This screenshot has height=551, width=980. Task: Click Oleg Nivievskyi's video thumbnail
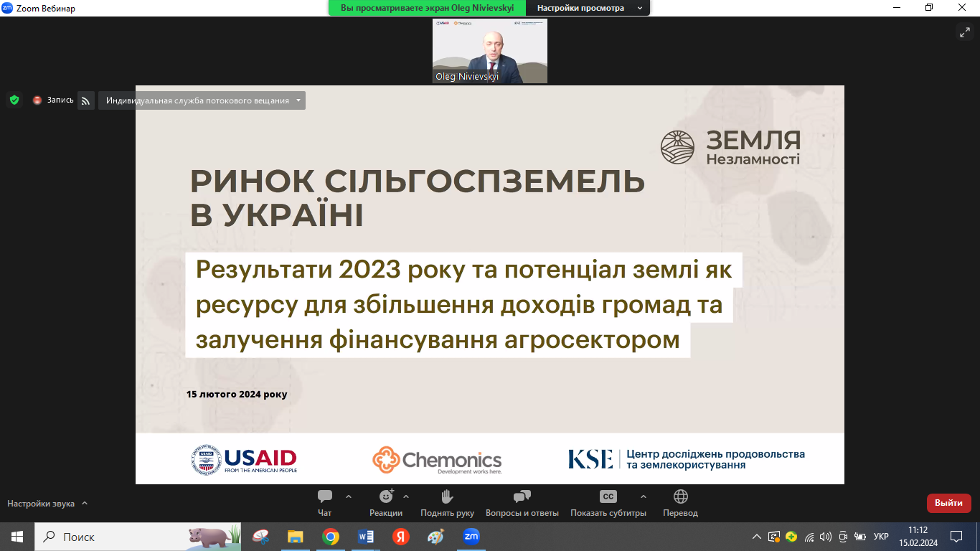coord(490,51)
